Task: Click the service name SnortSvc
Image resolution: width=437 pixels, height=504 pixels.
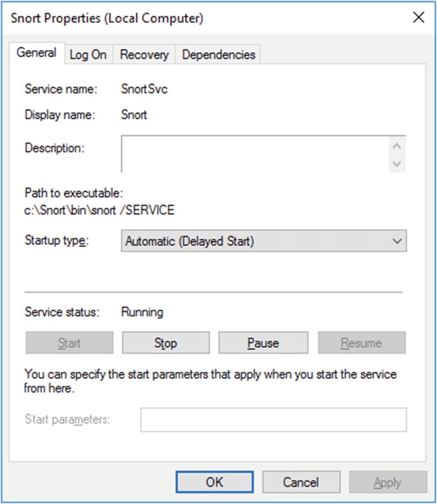Action: tap(144, 89)
